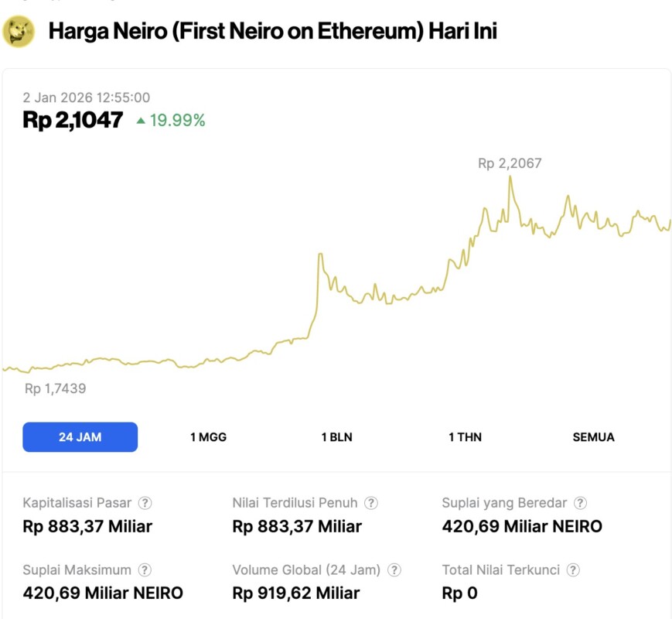672x619 pixels.
Task: Click help icon for Volume Global (24 Jam)
Action: (x=394, y=570)
